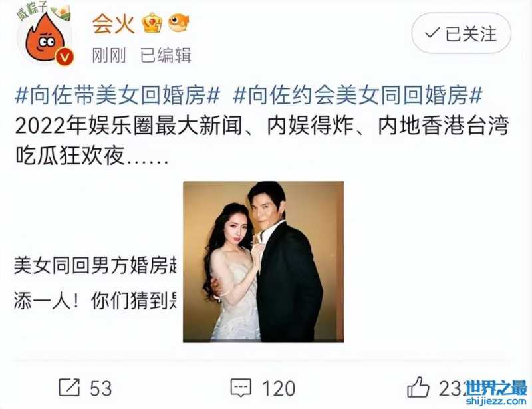Click the 2022年娱乐圈最大新闻 post text

pyautogui.click(x=129, y=126)
